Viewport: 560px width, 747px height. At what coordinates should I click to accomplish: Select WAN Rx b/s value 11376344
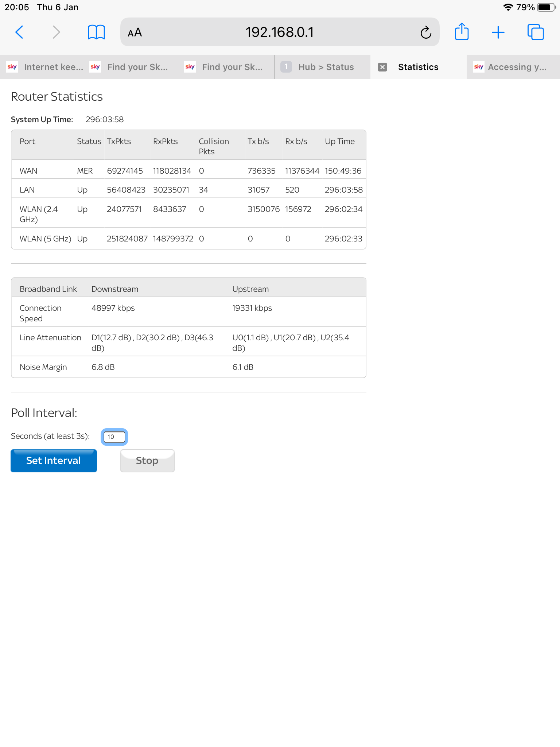[x=302, y=171]
